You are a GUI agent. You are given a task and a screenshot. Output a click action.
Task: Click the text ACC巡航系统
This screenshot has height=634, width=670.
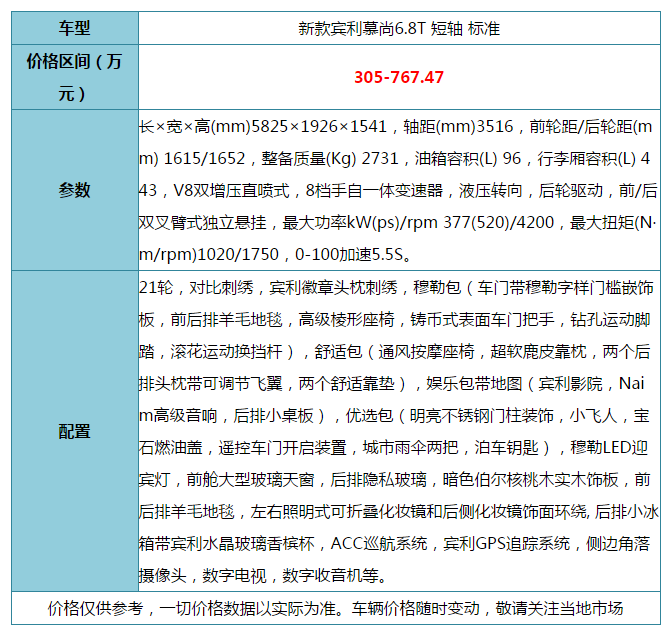coord(379,544)
